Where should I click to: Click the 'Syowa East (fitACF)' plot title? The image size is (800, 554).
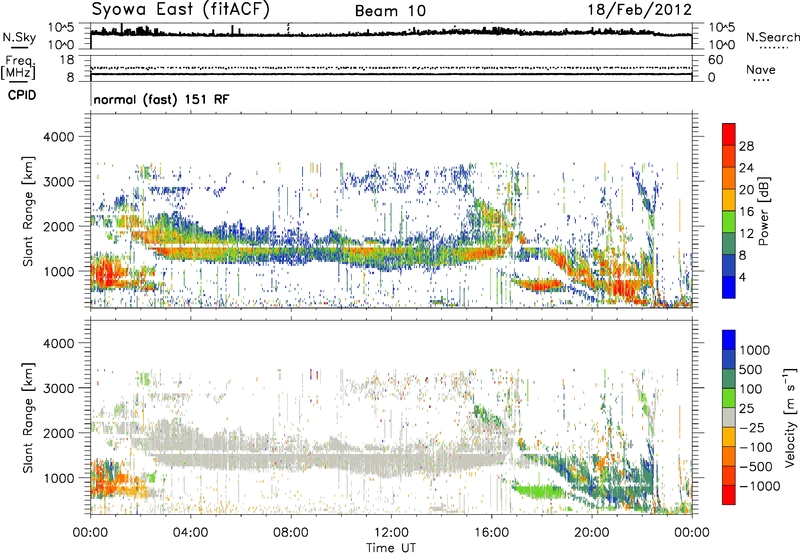tap(180, 10)
